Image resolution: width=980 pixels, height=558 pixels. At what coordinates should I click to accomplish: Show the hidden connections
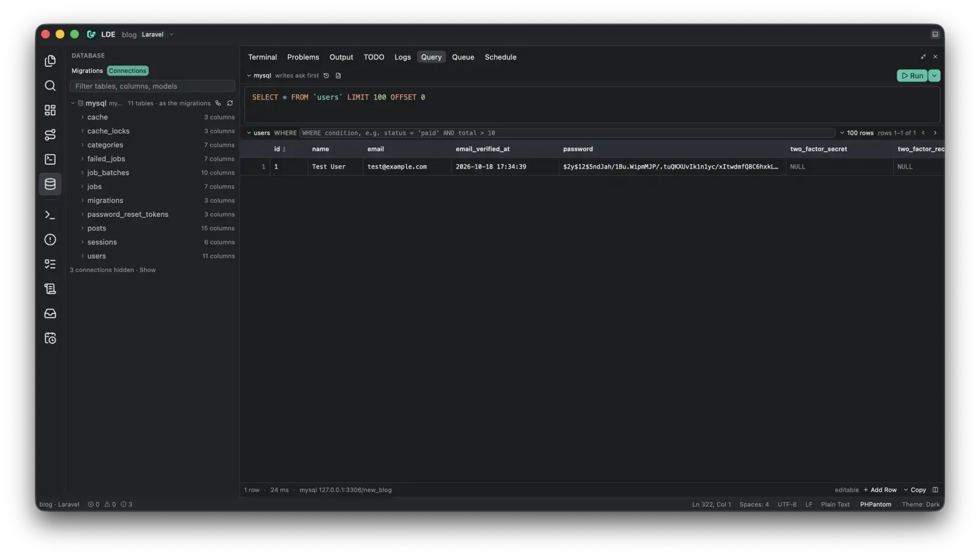148,270
